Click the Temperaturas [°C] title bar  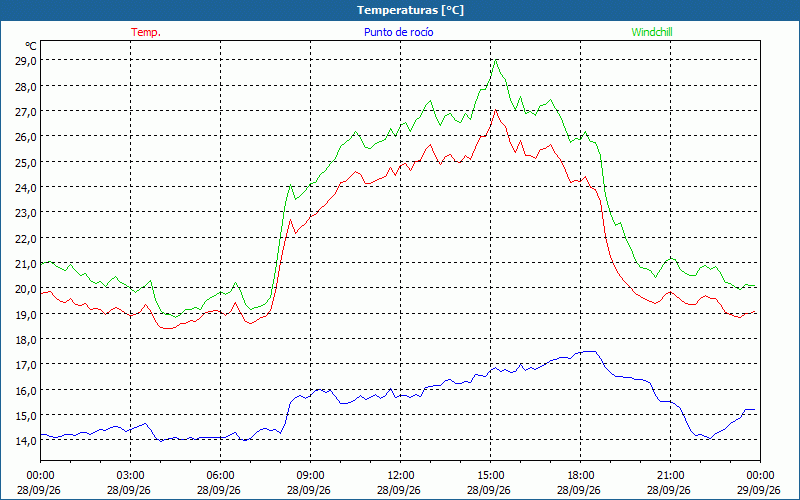pyautogui.click(x=400, y=10)
